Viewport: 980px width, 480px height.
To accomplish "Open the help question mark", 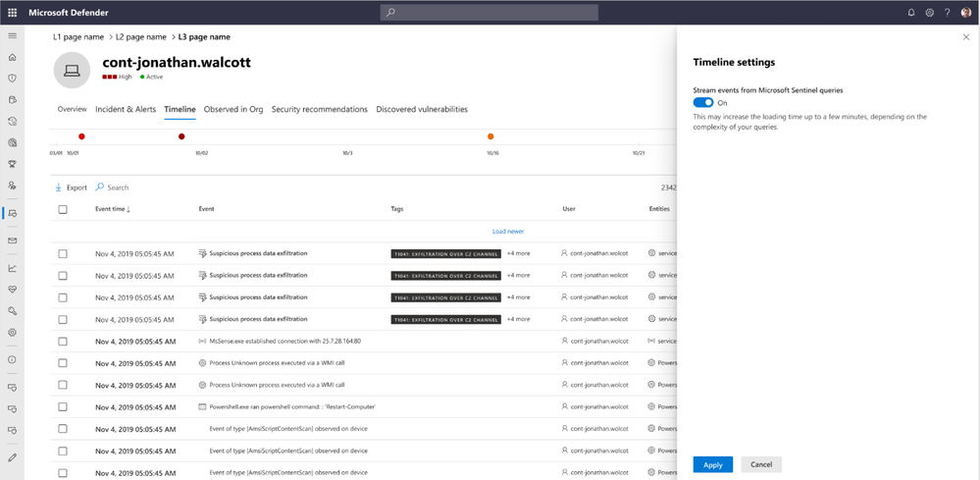I will [948, 13].
